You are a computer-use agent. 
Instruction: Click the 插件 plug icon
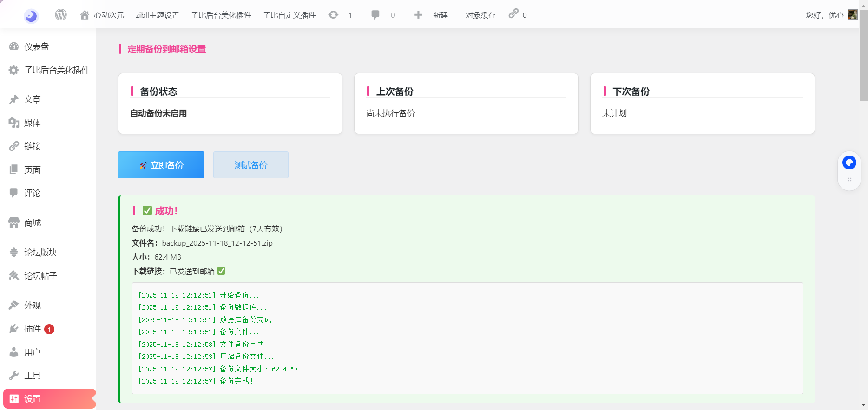(14, 329)
